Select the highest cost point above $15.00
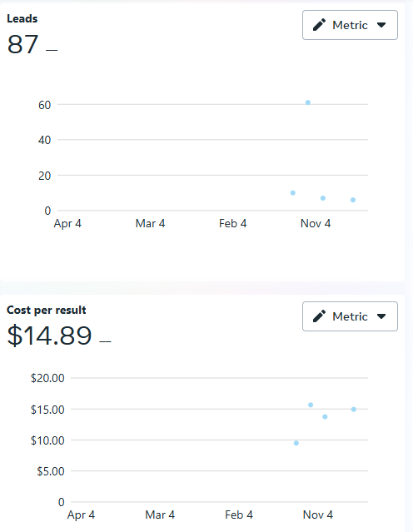The height and width of the screenshot is (532, 413). [x=311, y=405]
